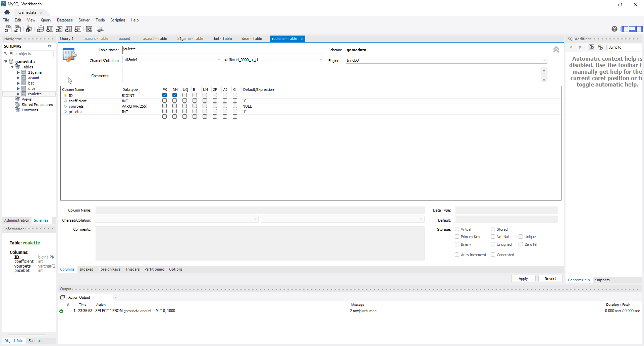This screenshot has height=346, width=644.
Task: Toggle automatic context help icon
Action: (600, 47)
